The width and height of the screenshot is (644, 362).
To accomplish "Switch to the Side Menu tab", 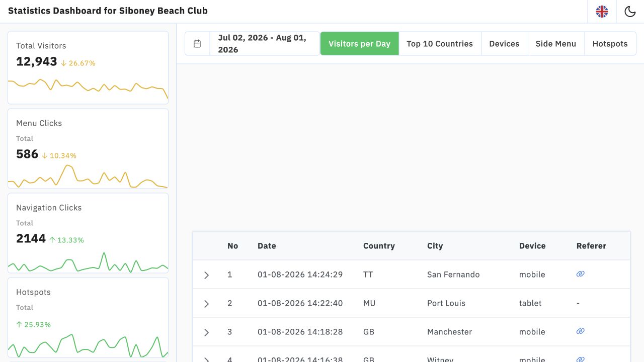I will pos(556,44).
